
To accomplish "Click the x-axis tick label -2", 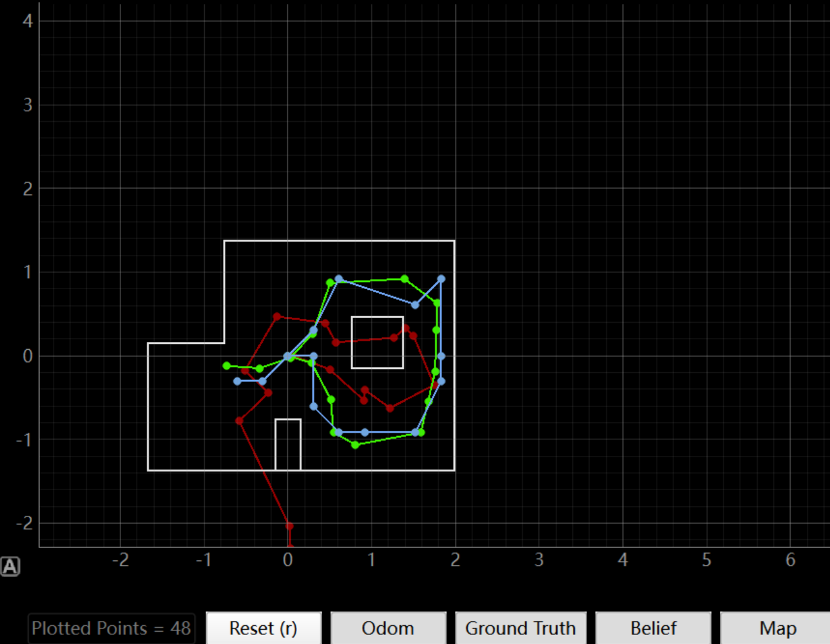I will pos(121,560).
